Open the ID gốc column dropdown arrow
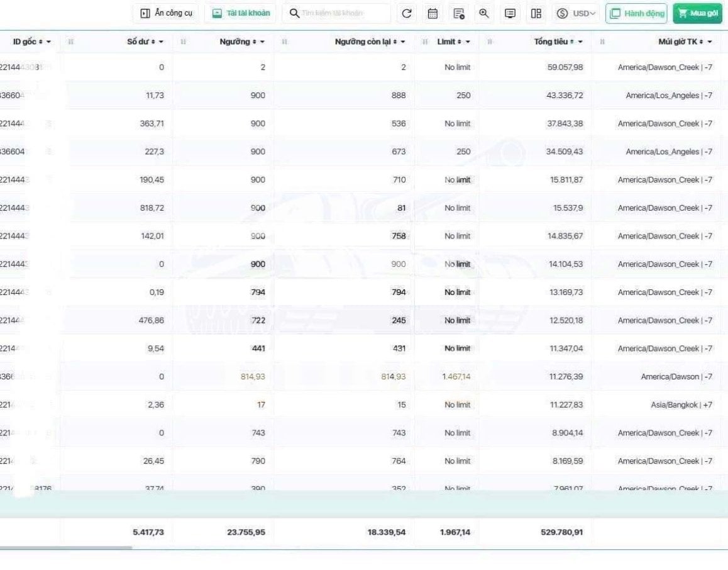This screenshot has height=570, width=728. point(49,42)
